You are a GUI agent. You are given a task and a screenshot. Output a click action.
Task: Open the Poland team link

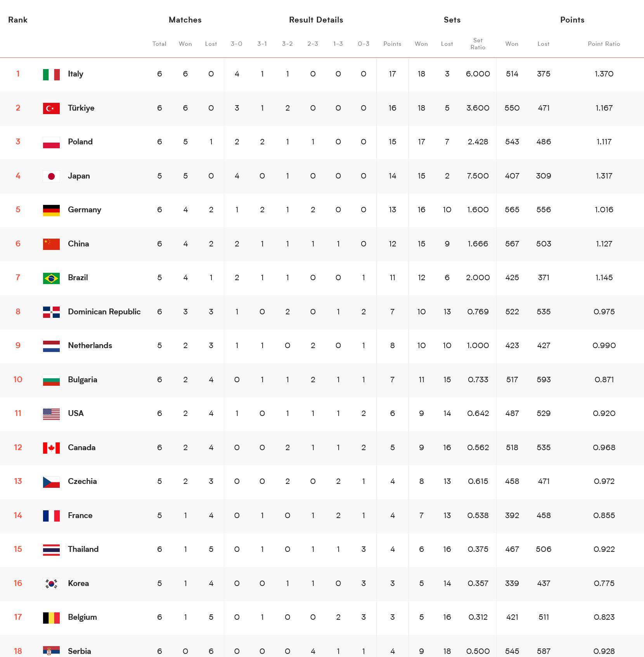click(80, 142)
